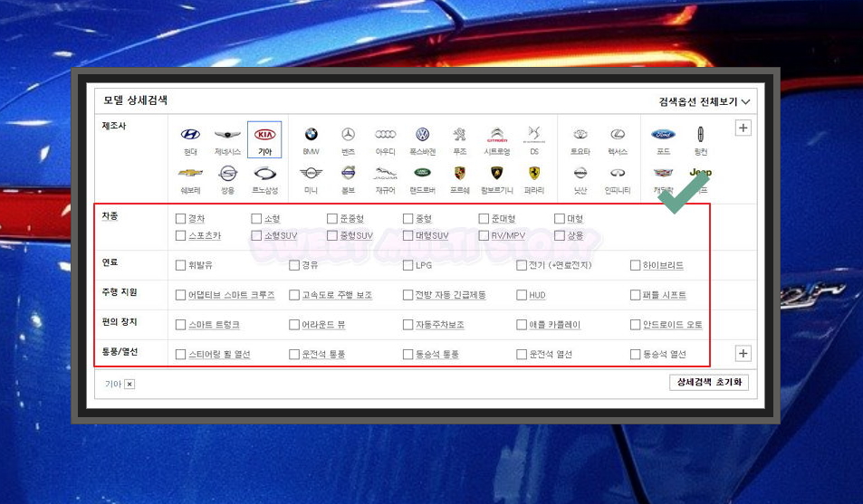The image size is (863, 504).
Task: Tick the 동승석 열선 checkbox
Action: [635, 355]
